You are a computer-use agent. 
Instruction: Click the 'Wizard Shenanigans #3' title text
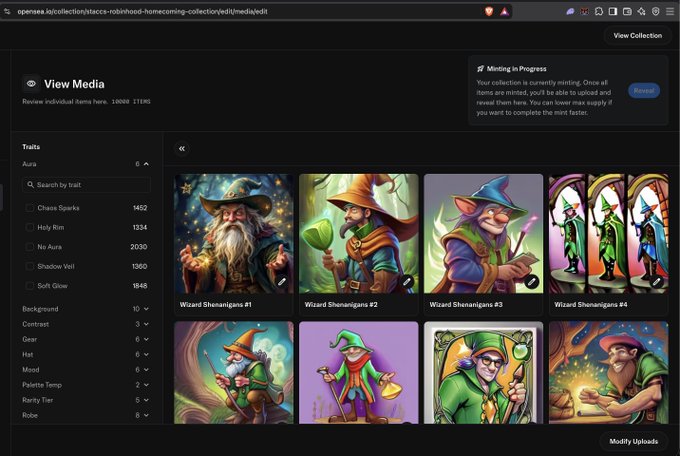(x=466, y=305)
